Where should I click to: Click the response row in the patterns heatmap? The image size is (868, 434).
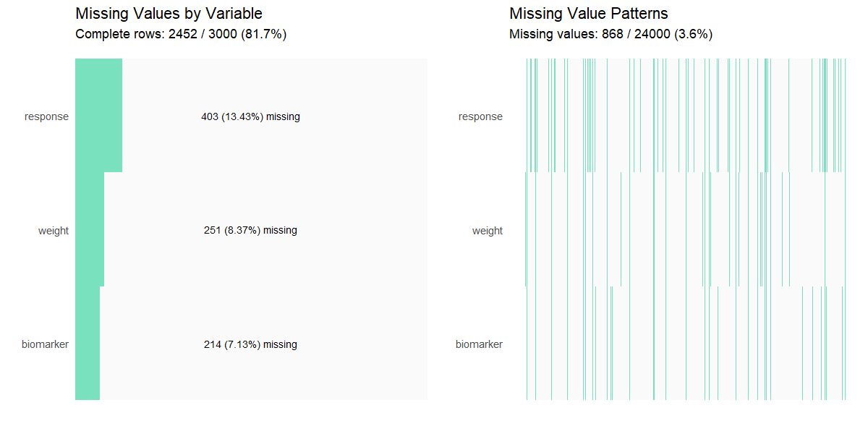pos(685,116)
